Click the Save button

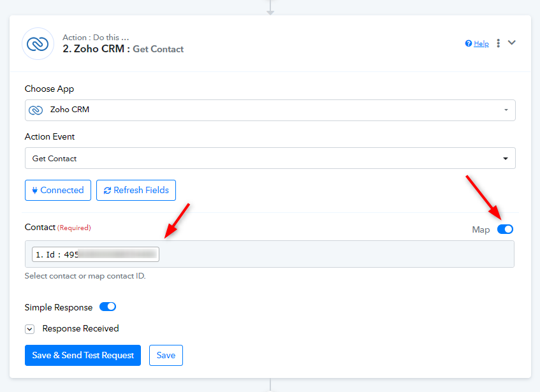click(x=166, y=355)
